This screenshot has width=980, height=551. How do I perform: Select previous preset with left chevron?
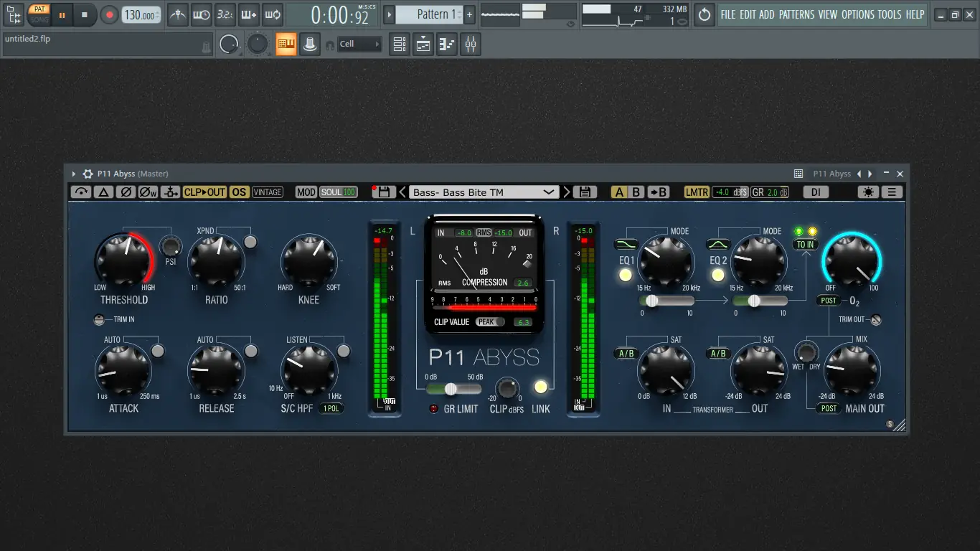tap(402, 192)
